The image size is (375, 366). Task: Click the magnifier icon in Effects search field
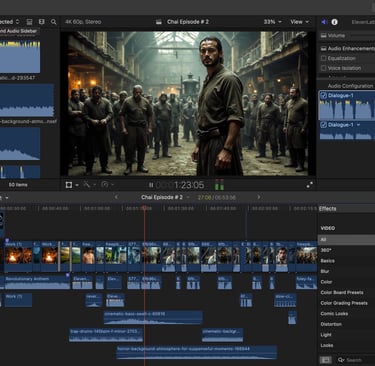click(340, 360)
